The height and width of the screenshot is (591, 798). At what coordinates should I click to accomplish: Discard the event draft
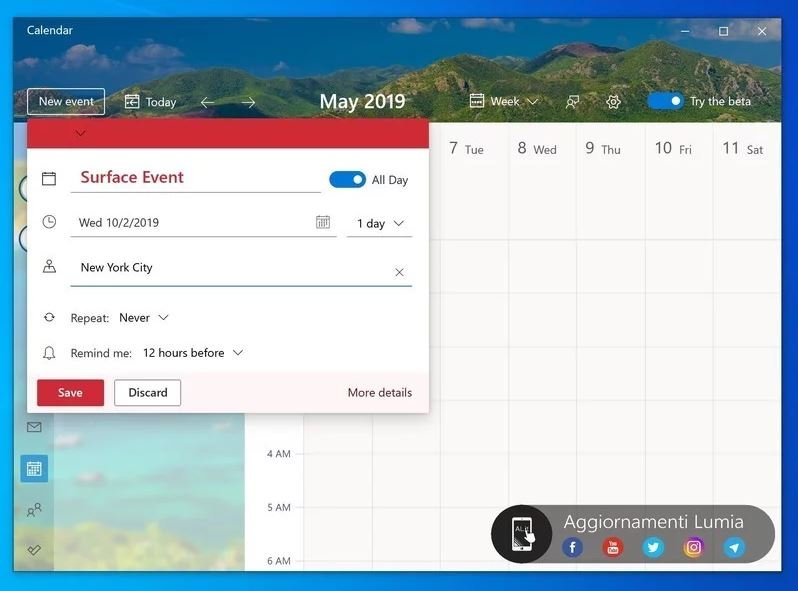coord(147,393)
